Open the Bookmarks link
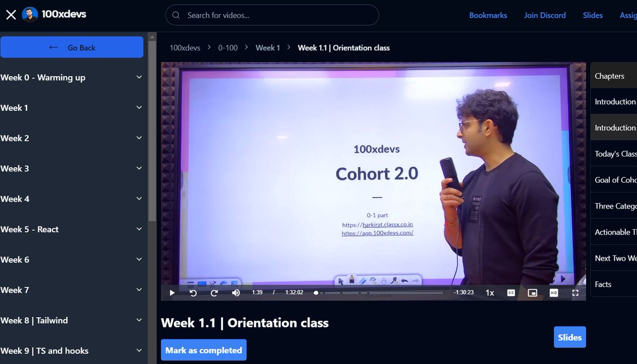Viewport: 637px width, 364px height. pos(488,15)
